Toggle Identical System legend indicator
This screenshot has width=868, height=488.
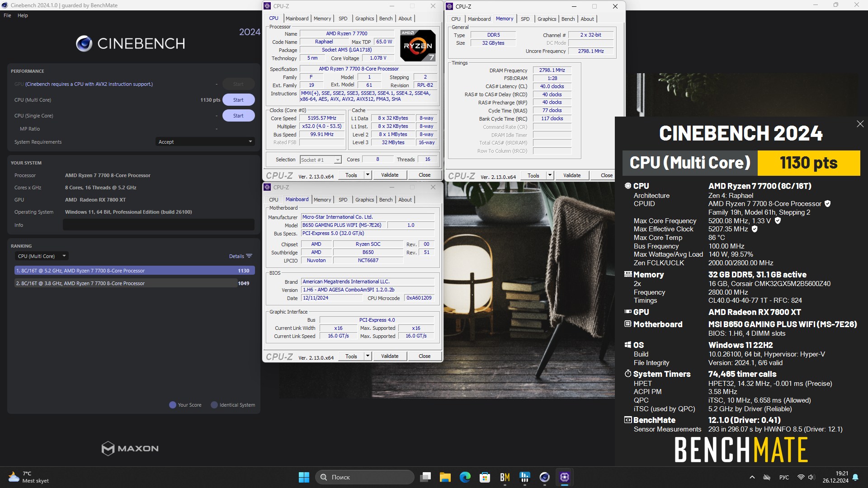coord(214,405)
